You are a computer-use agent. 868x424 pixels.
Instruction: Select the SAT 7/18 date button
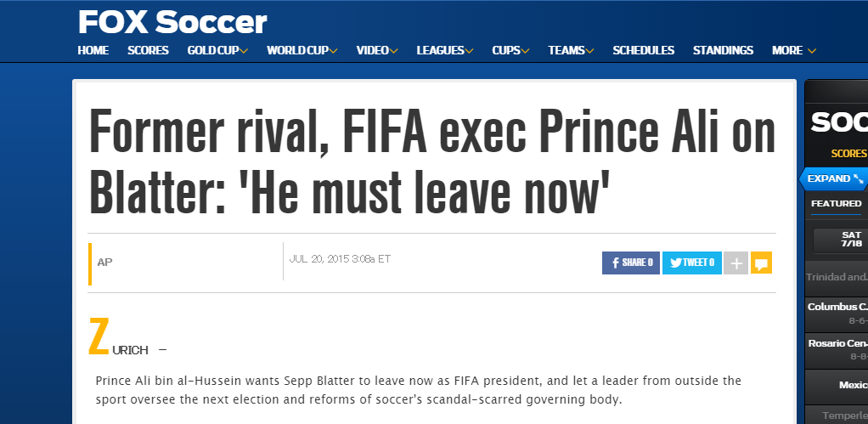(842, 240)
